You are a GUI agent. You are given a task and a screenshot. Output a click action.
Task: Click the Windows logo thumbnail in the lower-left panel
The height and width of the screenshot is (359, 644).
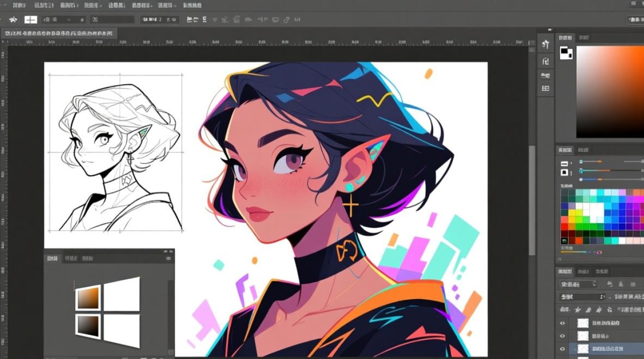108,312
